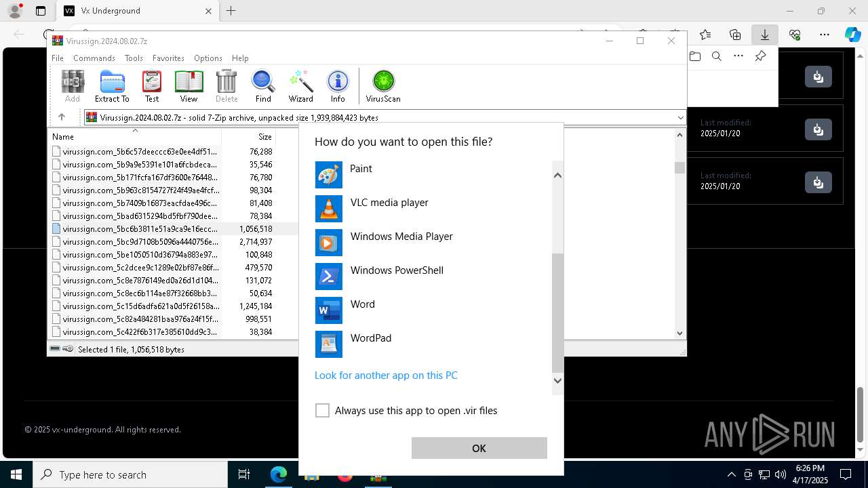Select file virussign.com_5b6c57deeccc63e0ee4df51
Screen dimensions: 868x488
tap(136, 152)
